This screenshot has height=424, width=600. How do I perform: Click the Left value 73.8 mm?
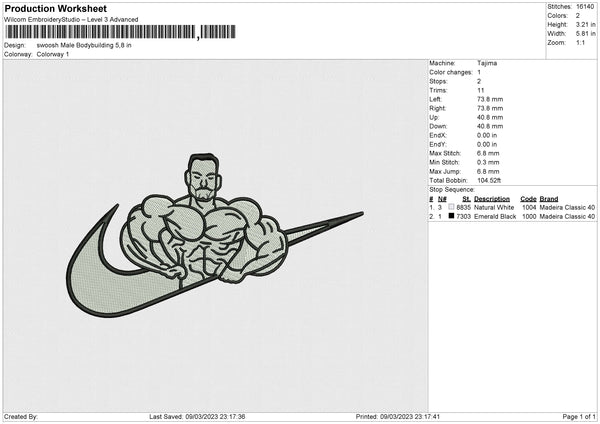point(490,99)
